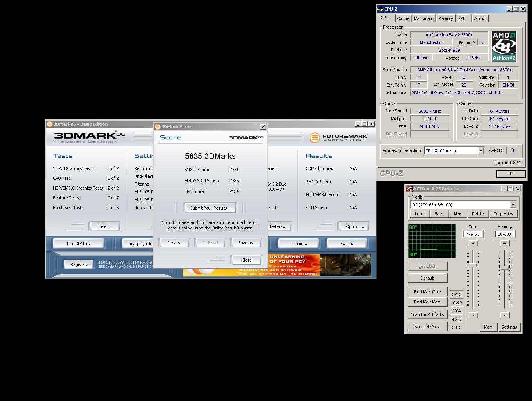Screen dimensions: 532x401
Task: Open the About tab in CPU-Z
Action: point(480,18)
